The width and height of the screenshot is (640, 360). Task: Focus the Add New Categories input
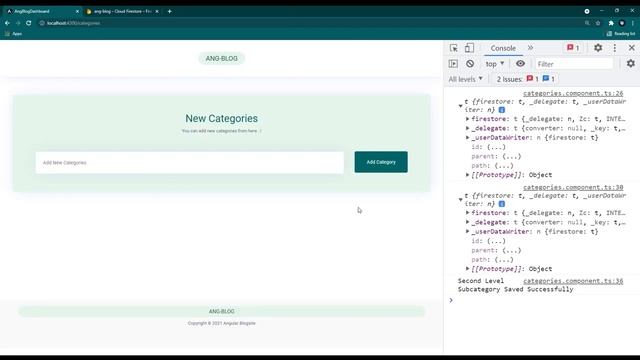click(189, 162)
